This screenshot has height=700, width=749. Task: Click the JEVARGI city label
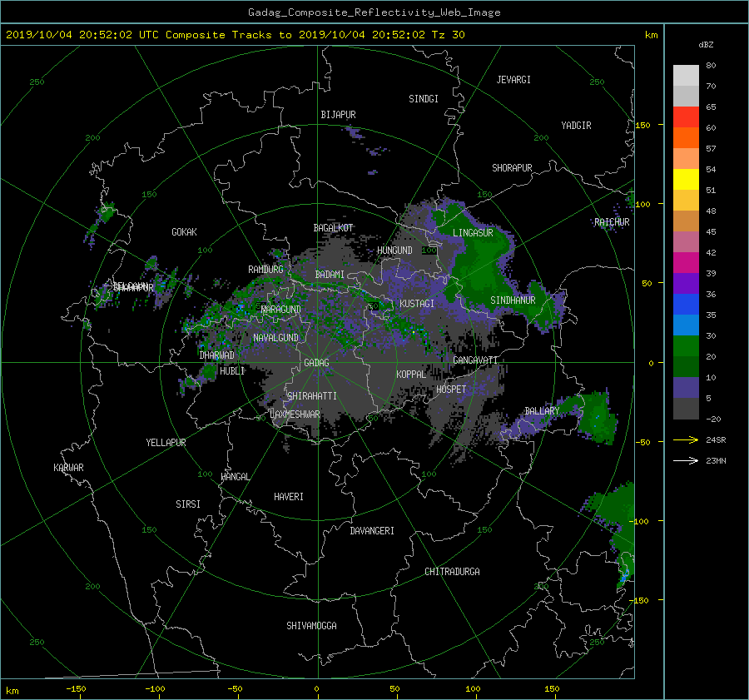513,80
